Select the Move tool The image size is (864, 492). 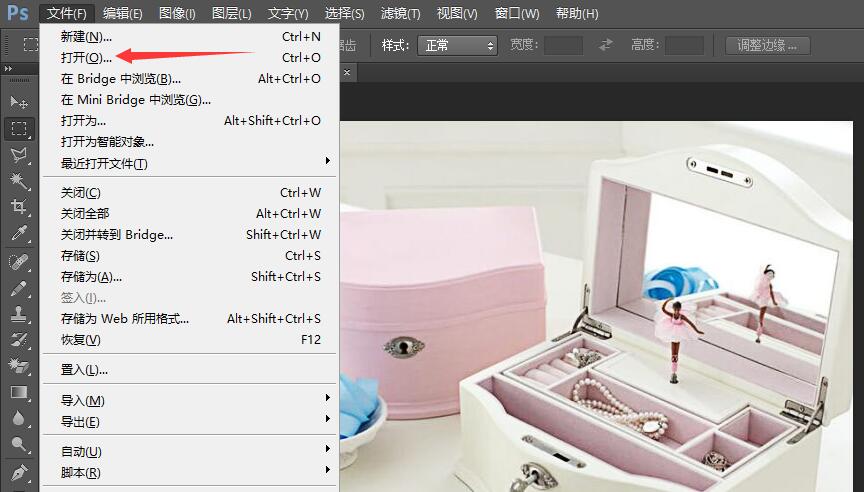point(18,102)
